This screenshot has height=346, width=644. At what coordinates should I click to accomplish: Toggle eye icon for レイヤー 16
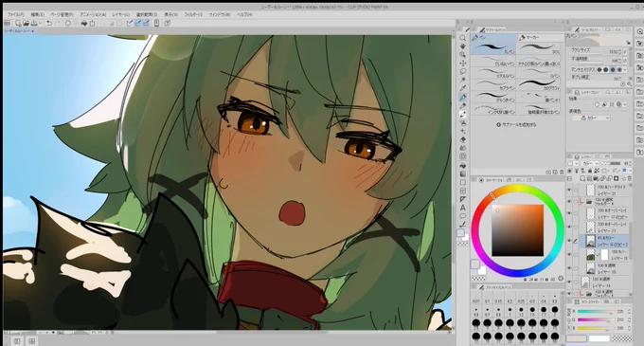pyautogui.click(x=569, y=255)
